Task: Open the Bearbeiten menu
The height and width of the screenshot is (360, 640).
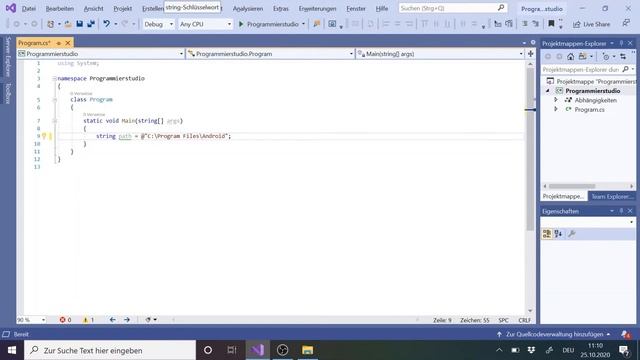Action: 60,8
